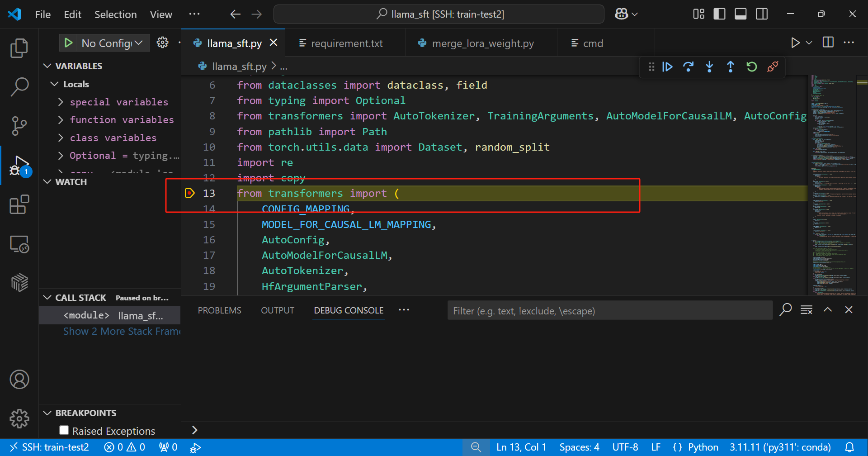Viewport: 868px width, 456px height.
Task: Click Show 2 More Stack Frames link
Action: pyautogui.click(x=121, y=332)
